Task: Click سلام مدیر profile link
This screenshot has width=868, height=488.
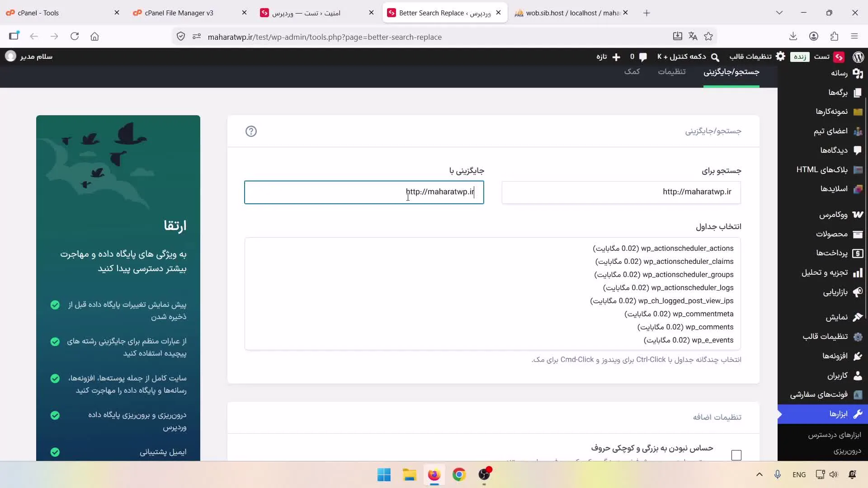Action: 28,56
